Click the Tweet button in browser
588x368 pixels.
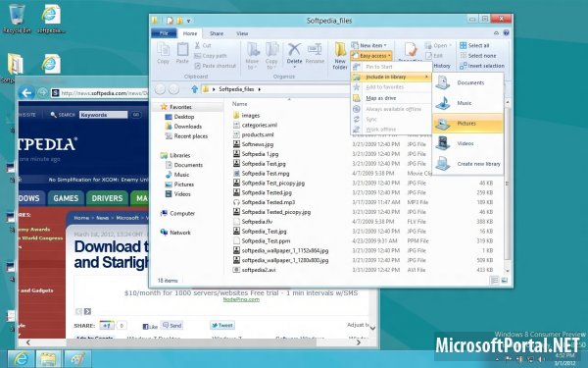[x=222, y=325]
